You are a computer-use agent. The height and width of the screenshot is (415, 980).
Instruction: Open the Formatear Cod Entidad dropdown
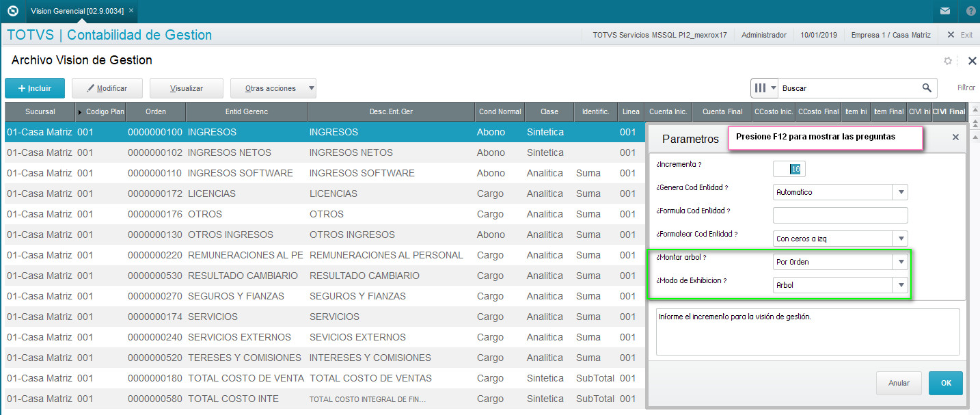tap(841, 239)
